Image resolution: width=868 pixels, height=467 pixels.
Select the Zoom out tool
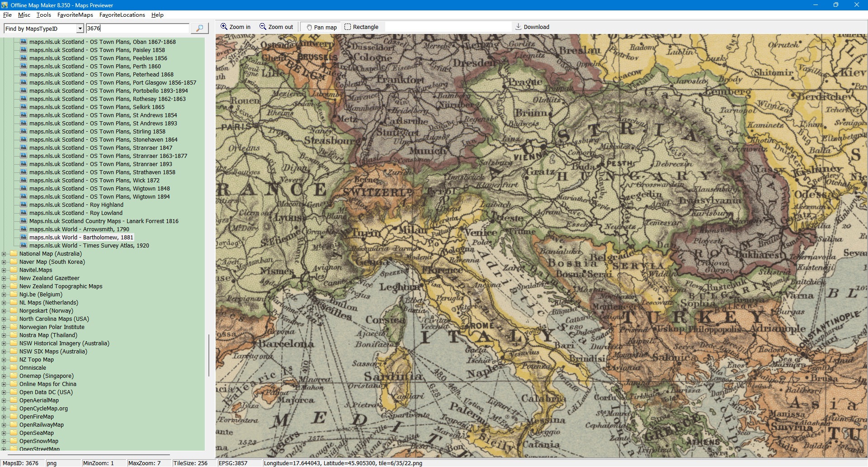pyautogui.click(x=276, y=27)
